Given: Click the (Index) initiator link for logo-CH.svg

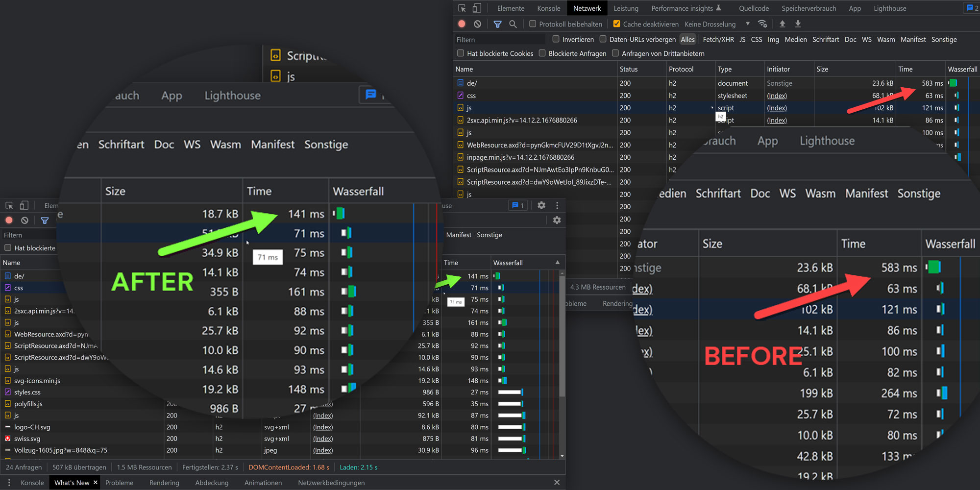Looking at the screenshot, I should (323, 427).
